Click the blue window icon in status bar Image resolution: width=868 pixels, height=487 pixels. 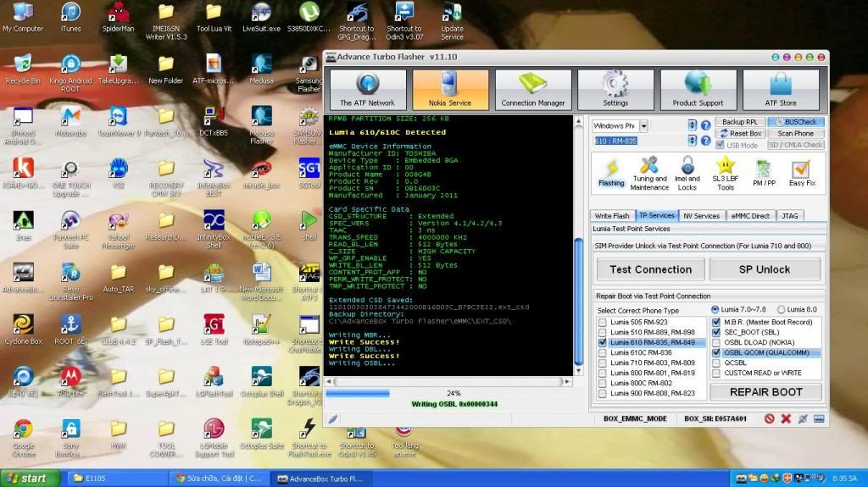820,419
